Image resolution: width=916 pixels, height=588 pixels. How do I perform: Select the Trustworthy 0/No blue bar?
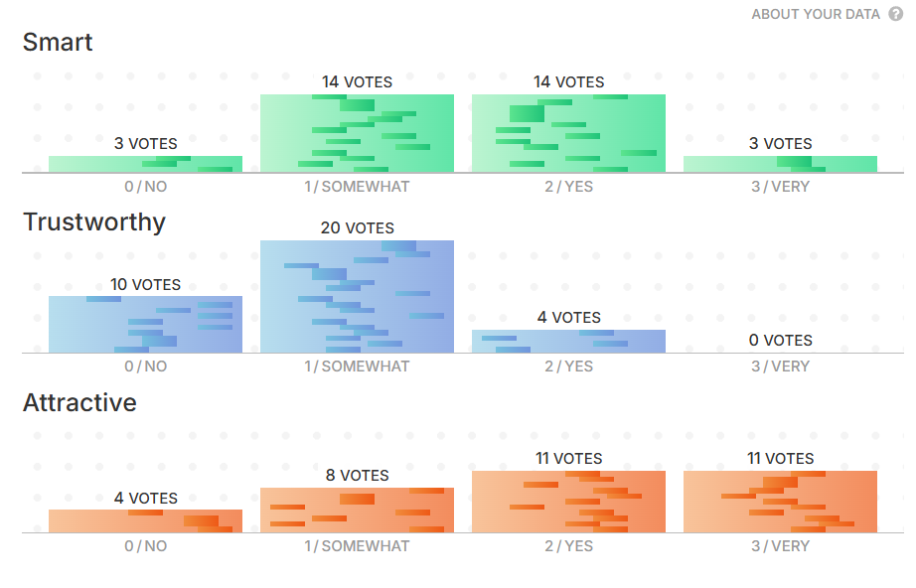pyautogui.click(x=145, y=324)
